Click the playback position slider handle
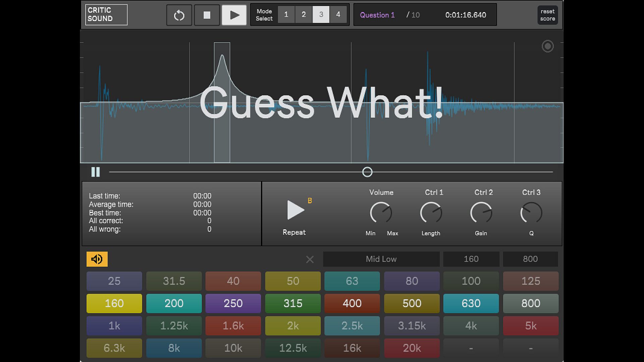 click(x=367, y=172)
